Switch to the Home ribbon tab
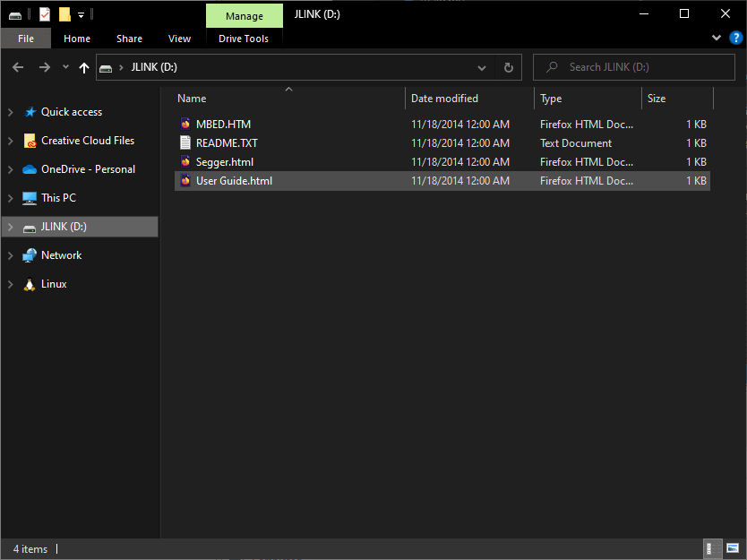The image size is (747, 560). pos(77,39)
